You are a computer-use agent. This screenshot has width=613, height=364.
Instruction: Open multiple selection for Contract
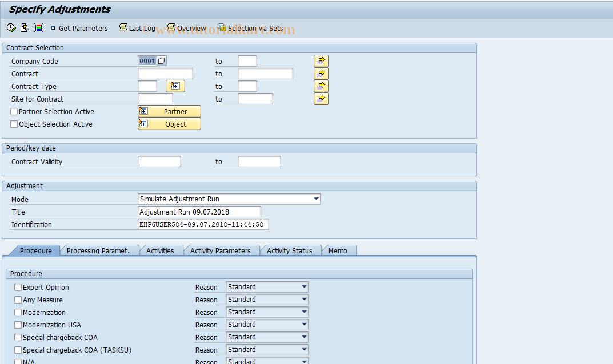pos(322,74)
